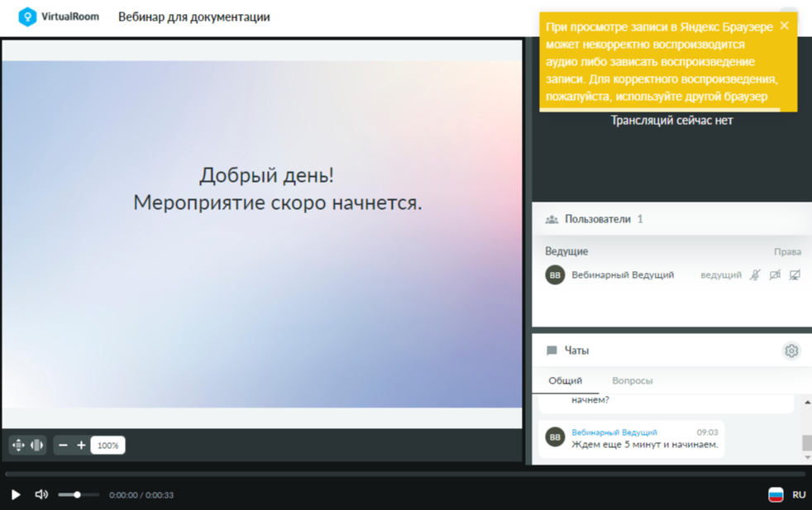Switch to the Вопросы chat tab
The height and width of the screenshot is (510, 812).
pyautogui.click(x=633, y=380)
